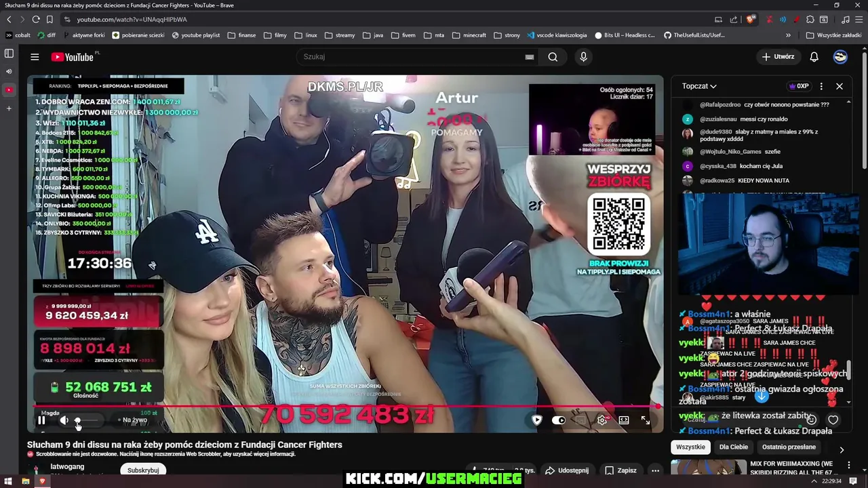Click the 0XP crown badge in chat

coord(798,86)
